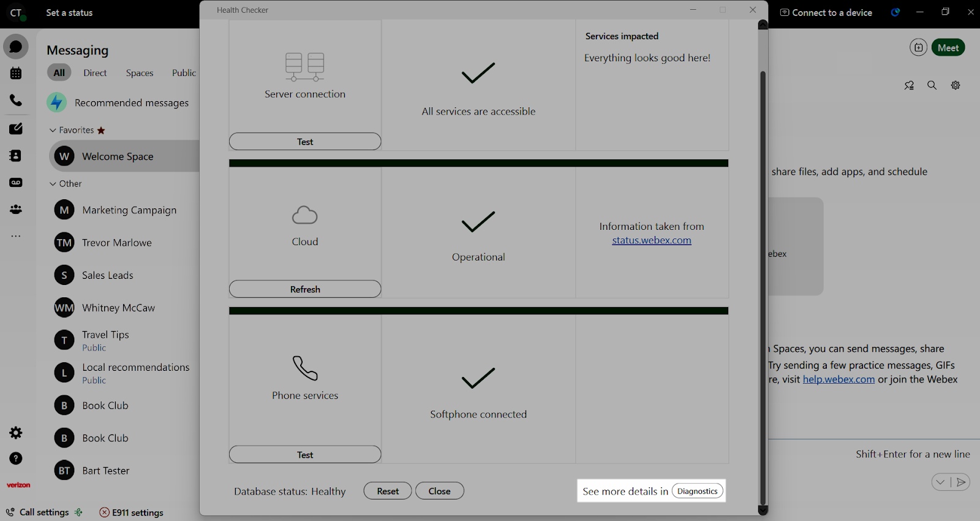
Task: Open the Local recommendations space
Action: (124, 373)
